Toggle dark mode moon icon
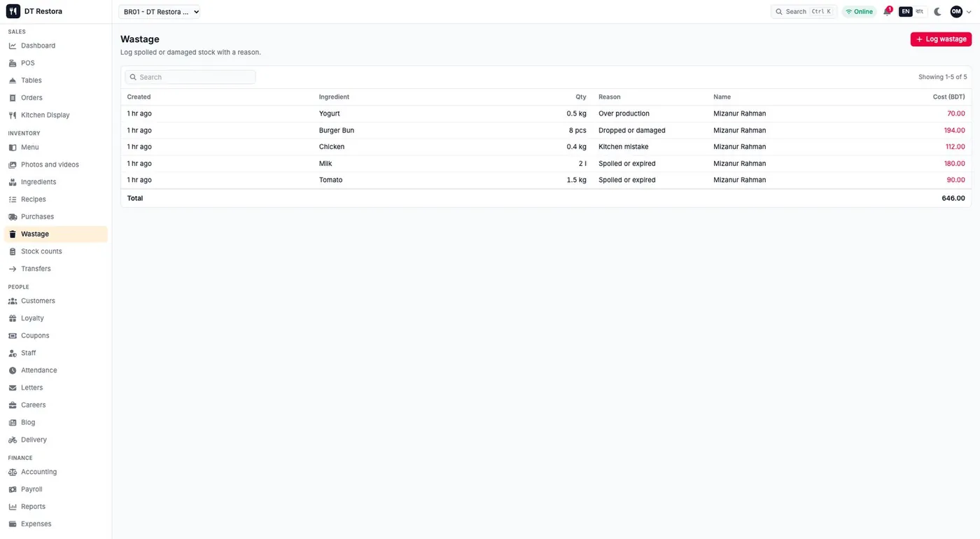The image size is (980, 539). (938, 12)
